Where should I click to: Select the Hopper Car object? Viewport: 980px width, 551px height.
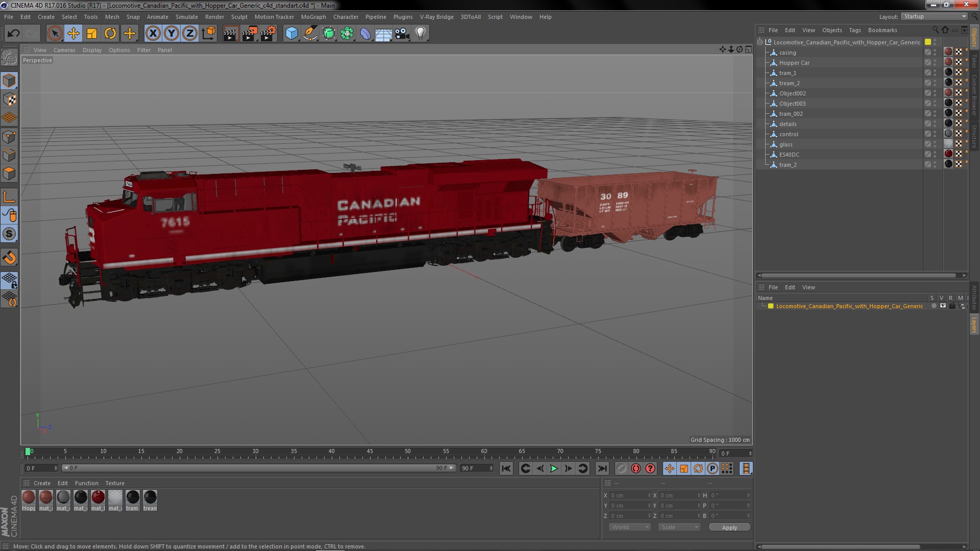(794, 63)
